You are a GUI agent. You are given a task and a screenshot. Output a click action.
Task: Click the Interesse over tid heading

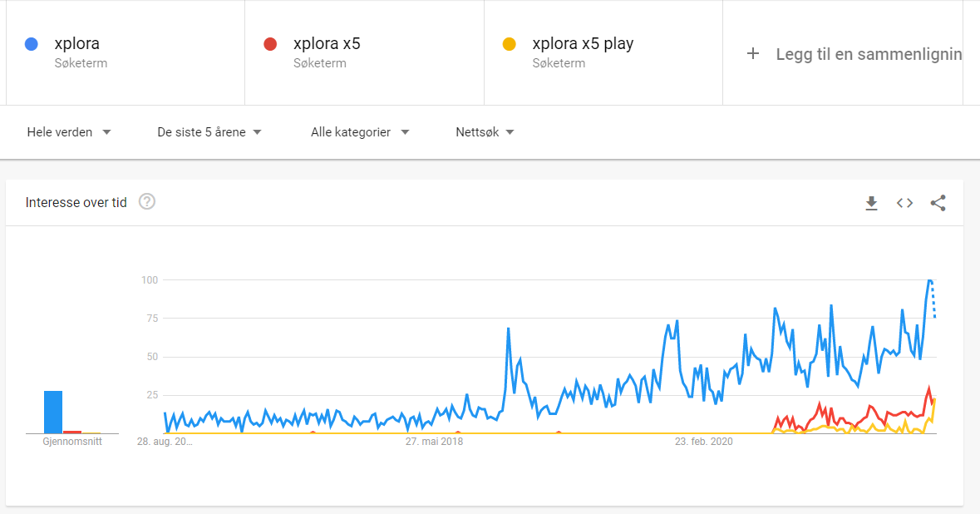76,203
